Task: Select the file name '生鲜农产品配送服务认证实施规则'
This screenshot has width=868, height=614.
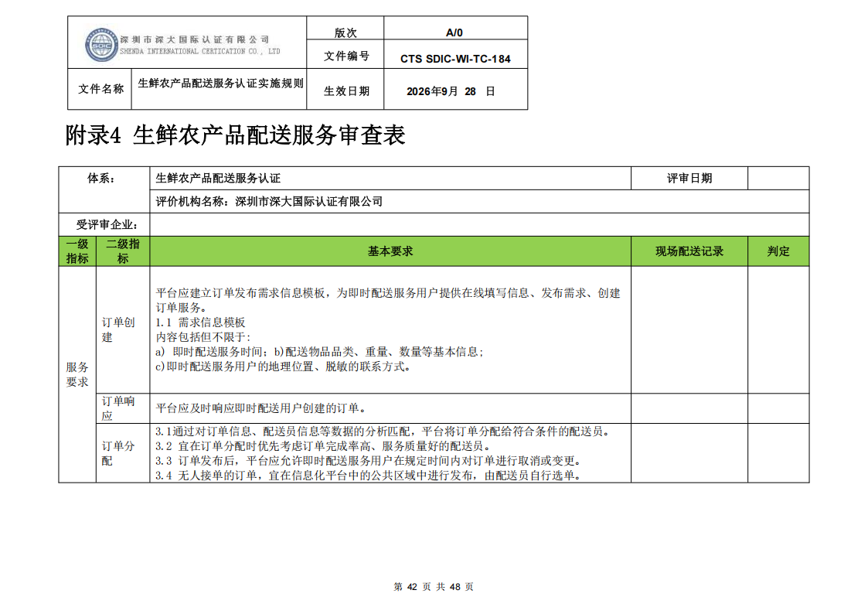Action: coord(220,83)
